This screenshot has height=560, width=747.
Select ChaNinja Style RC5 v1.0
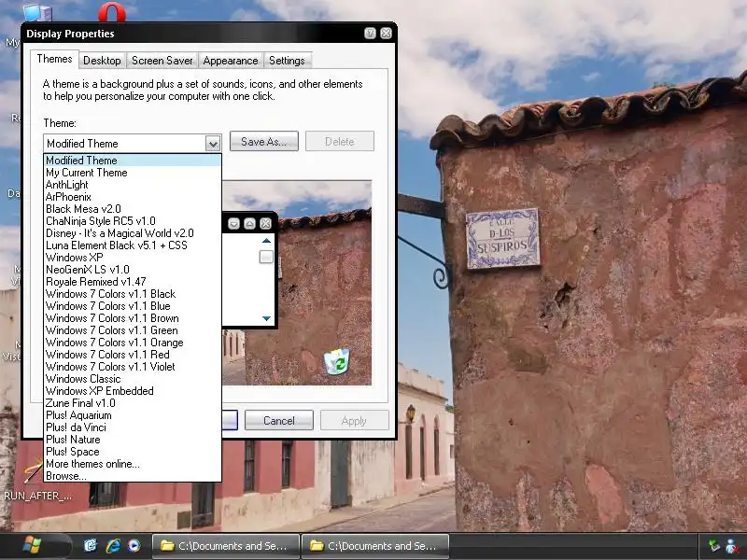(x=133, y=221)
